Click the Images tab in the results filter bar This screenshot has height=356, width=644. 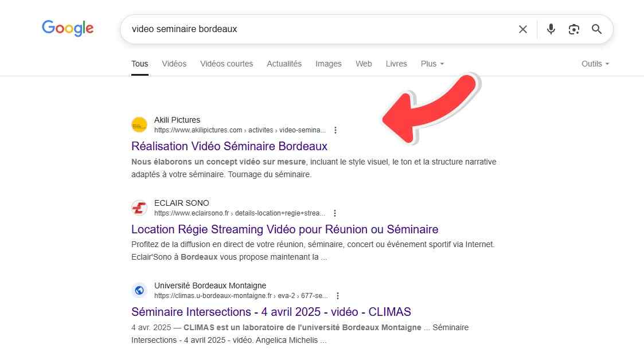coord(329,64)
